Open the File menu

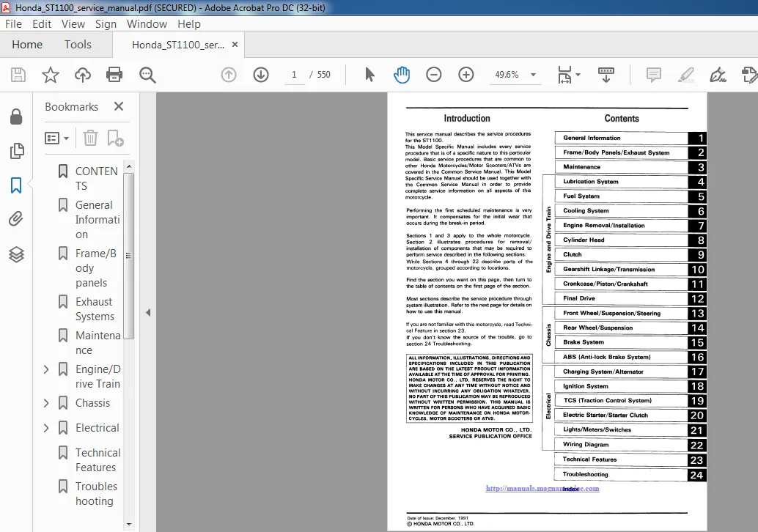13,24
